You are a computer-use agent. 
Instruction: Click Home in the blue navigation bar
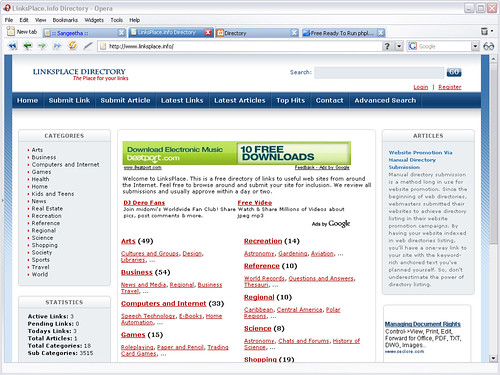pyautogui.click(x=27, y=100)
